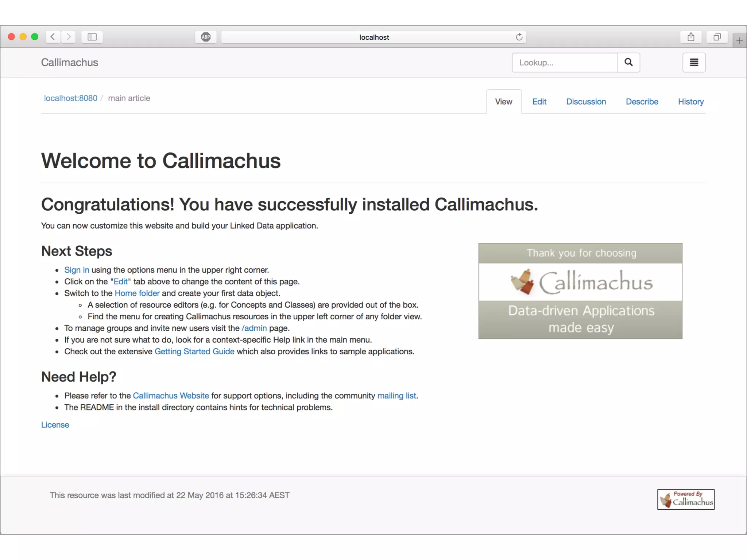
Task: Follow the Sign in link
Action: point(77,270)
